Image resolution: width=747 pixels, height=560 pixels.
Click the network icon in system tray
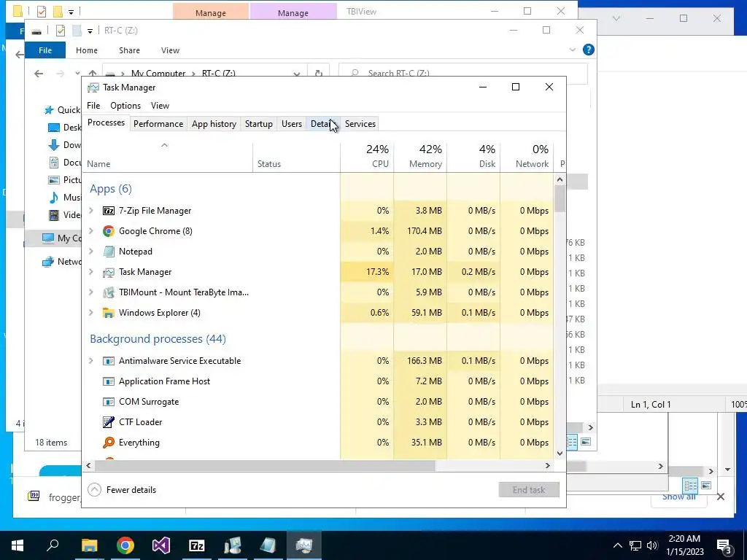pyautogui.click(x=635, y=545)
